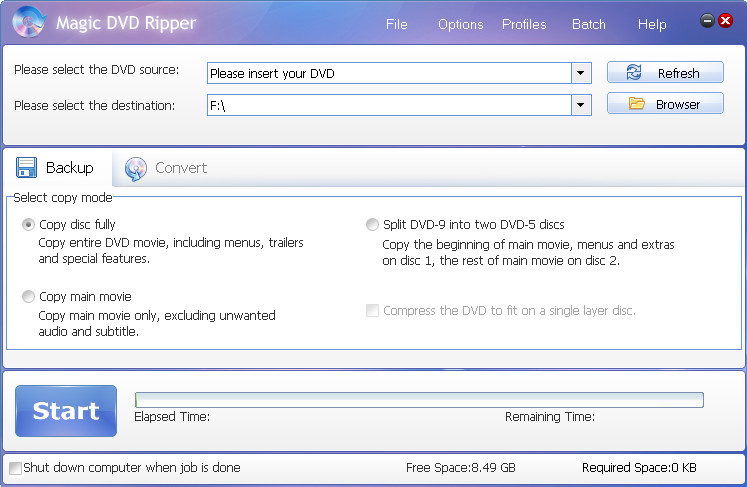The height and width of the screenshot is (487, 747).
Task: Click the Start button
Action: pos(66,411)
